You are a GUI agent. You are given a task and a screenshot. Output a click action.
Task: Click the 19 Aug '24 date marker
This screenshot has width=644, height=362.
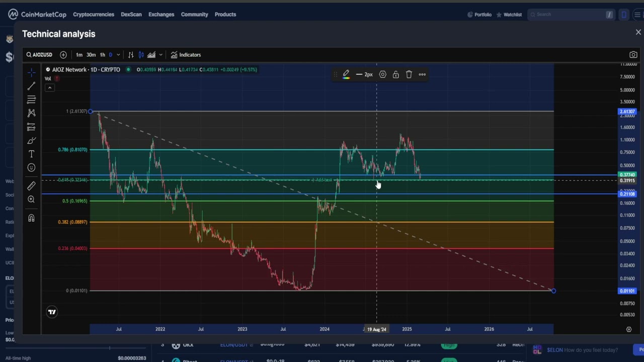pyautogui.click(x=377, y=329)
